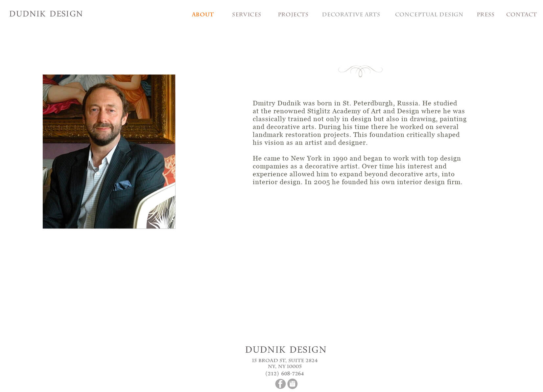Click the NY, NY 10005 line
543x392 pixels.
coord(285,366)
